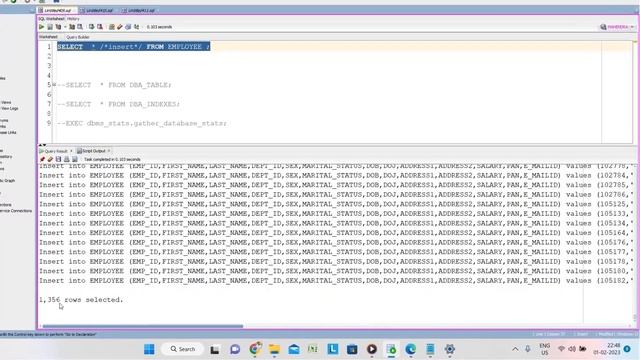The image size is (640, 360).
Task: Select the Script Output tab
Action: (x=91, y=151)
